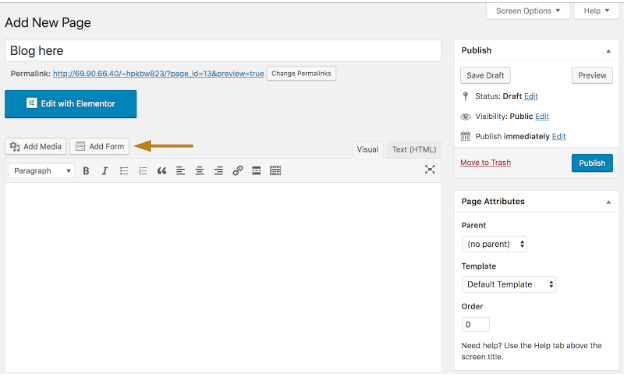Open Edit with Elementor
Image resolution: width=624 pixels, height=375 pixels.
pyautogui.click(x=71, y=104)
